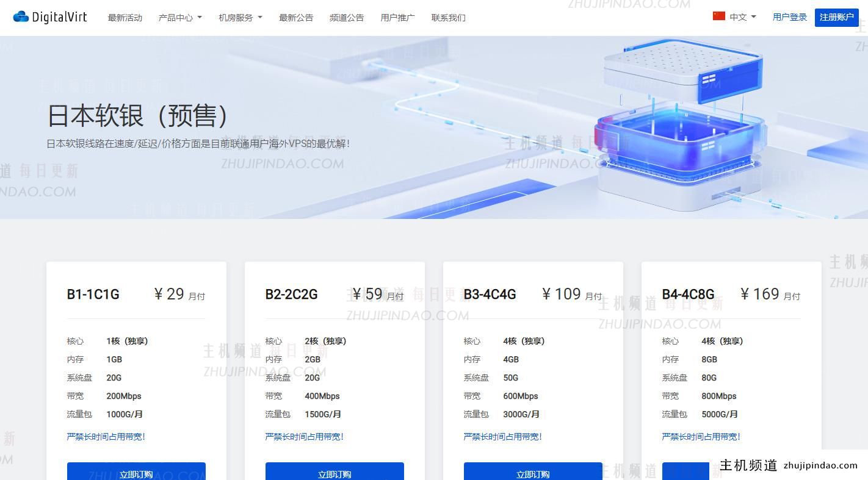Click the 2核（独享）core value
Screen dimensions: 868x480
click(x=325, y=341)
